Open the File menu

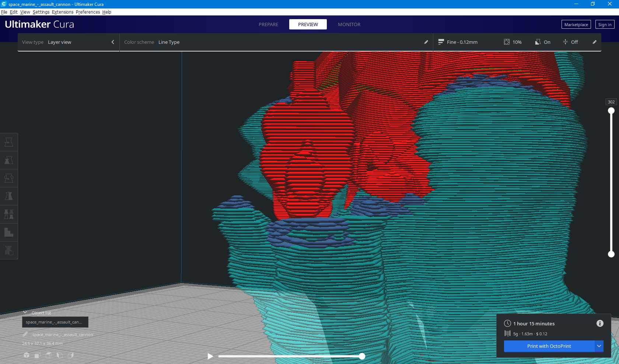point(4,12)
